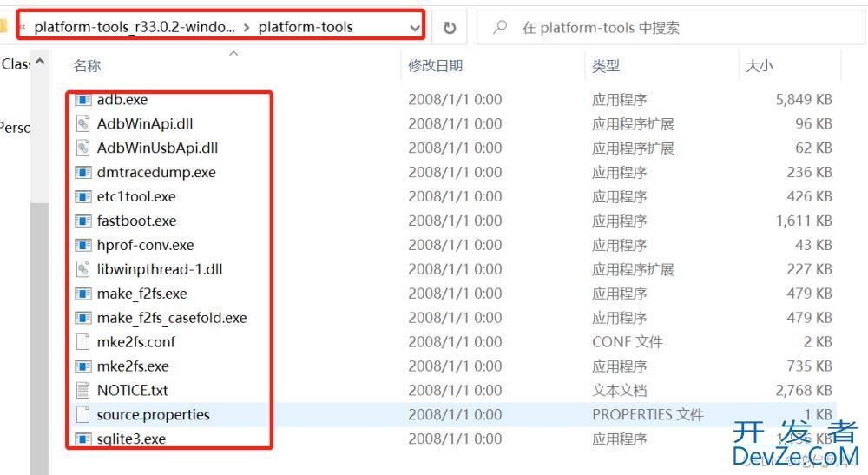Click the adb.exe file icon
The image size is (868, 475).
(x=83, y=100)
